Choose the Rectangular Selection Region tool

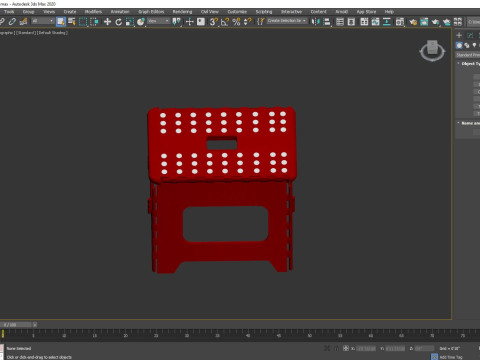coord(83,22)
